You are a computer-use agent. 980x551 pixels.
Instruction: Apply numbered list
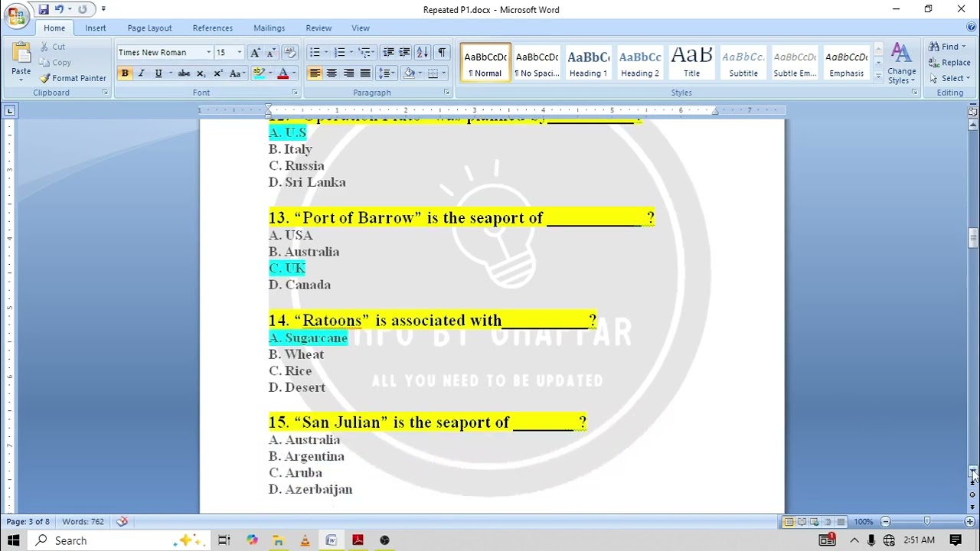339,52
